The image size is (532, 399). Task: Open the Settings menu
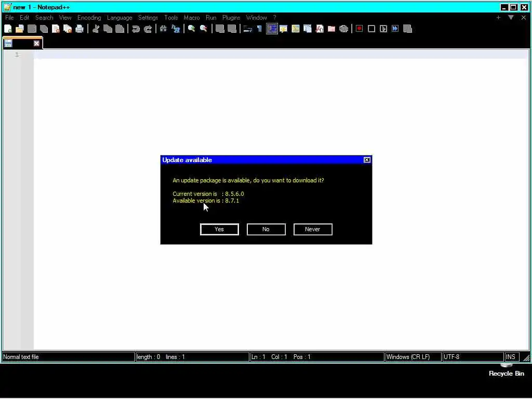click(148, 18)
